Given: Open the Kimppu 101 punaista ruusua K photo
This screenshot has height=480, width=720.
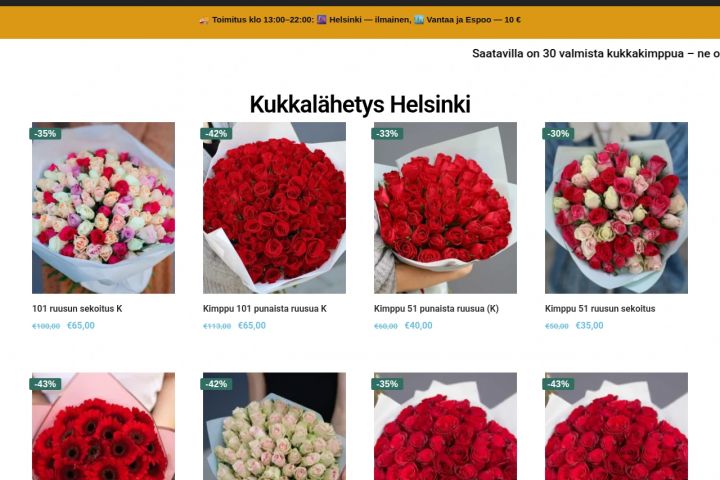Looking at the screenshot, I should pos(274,208).
